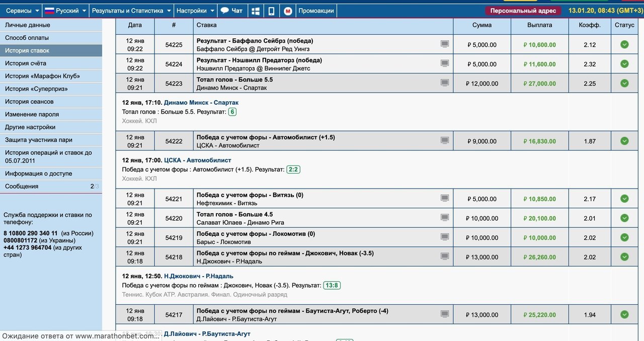Click monitor icon for bet 54225

click(x=445, y=44)
